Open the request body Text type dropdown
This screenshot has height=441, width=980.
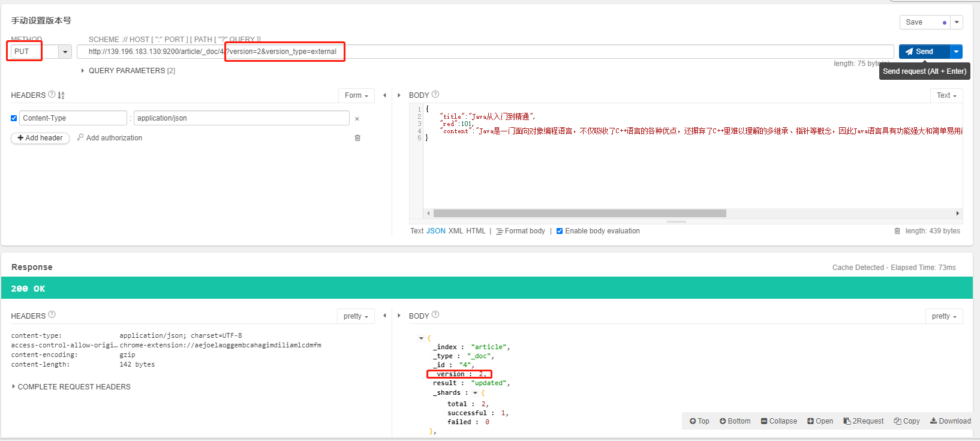[x=946, y=95]
